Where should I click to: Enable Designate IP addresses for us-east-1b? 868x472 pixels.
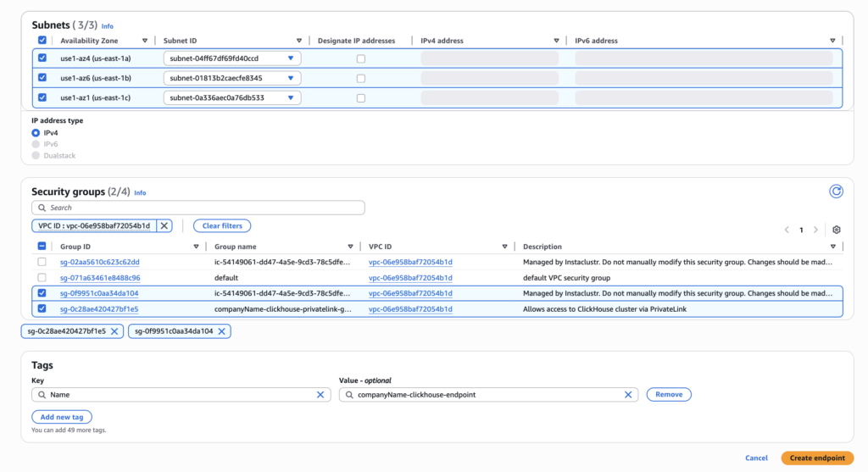pos(361,78)
